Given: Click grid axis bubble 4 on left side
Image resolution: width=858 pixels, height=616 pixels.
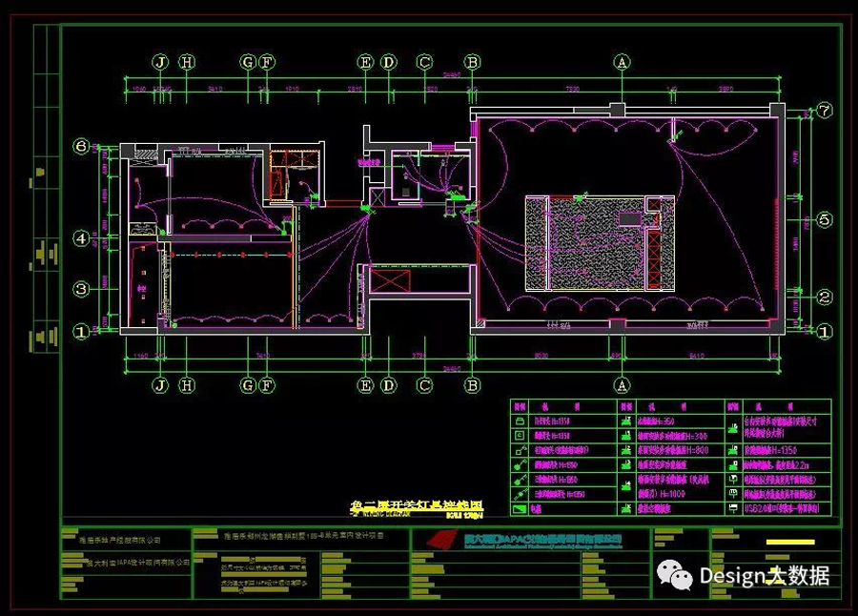Looking at the screenshot, I should click(x=82, y=237).
